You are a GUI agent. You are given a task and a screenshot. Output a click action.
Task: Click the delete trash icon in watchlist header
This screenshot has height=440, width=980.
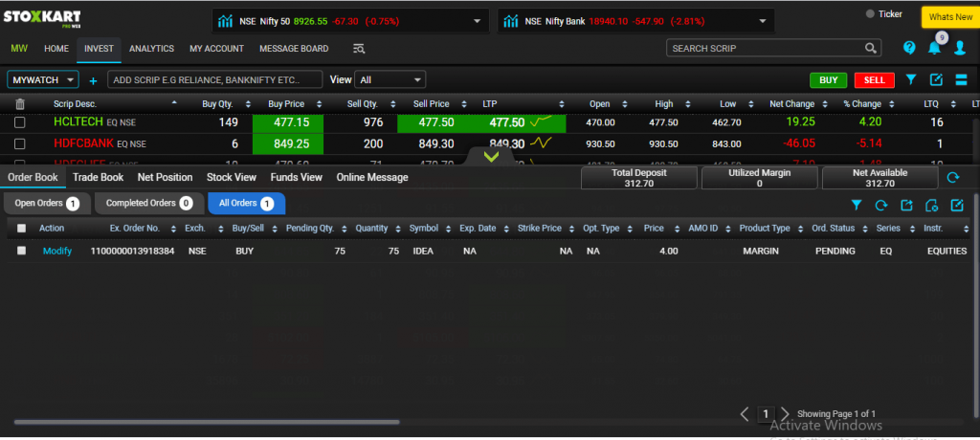pos(20,103)
